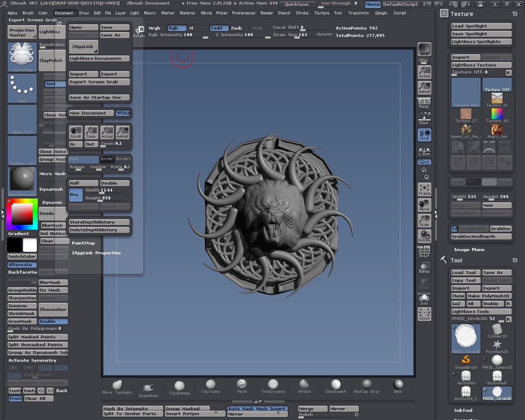Expand the PaintStop section

[x=83, y=243]
